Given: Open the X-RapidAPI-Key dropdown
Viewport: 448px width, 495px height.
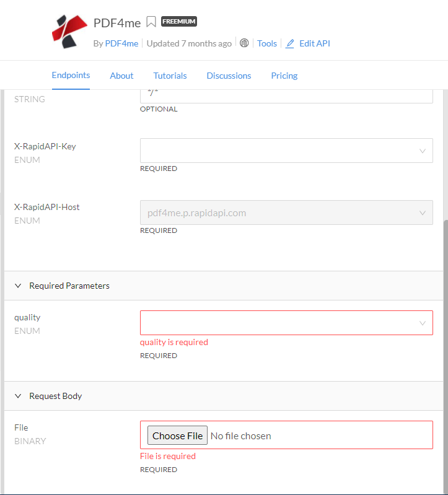Looking at the screenshot, I should coord(286,151).
